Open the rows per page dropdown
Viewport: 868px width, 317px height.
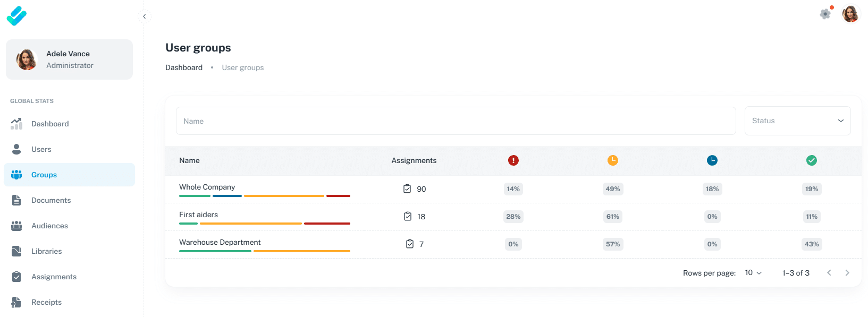coord(753,273)
